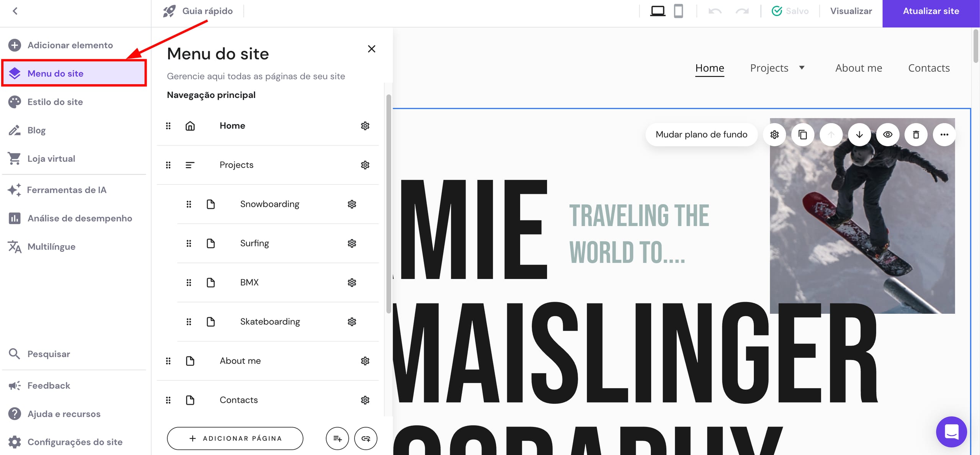Delete the section using trash icon
Screen dimensions: 980x455
click(x=916, y=134)
